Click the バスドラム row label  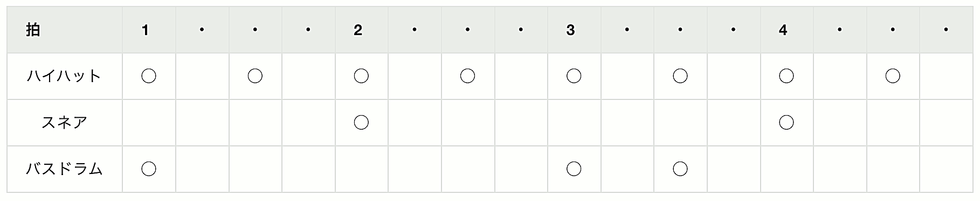tap(64, 169)
